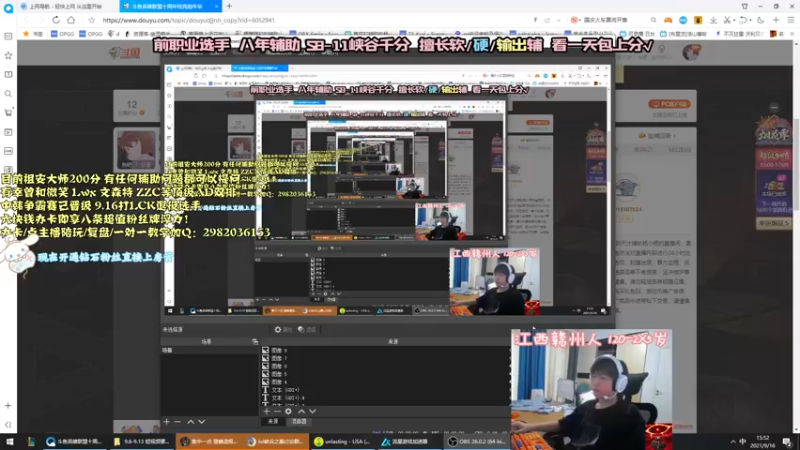
Task: Open Windows Start menu
Action: [10, 441]
